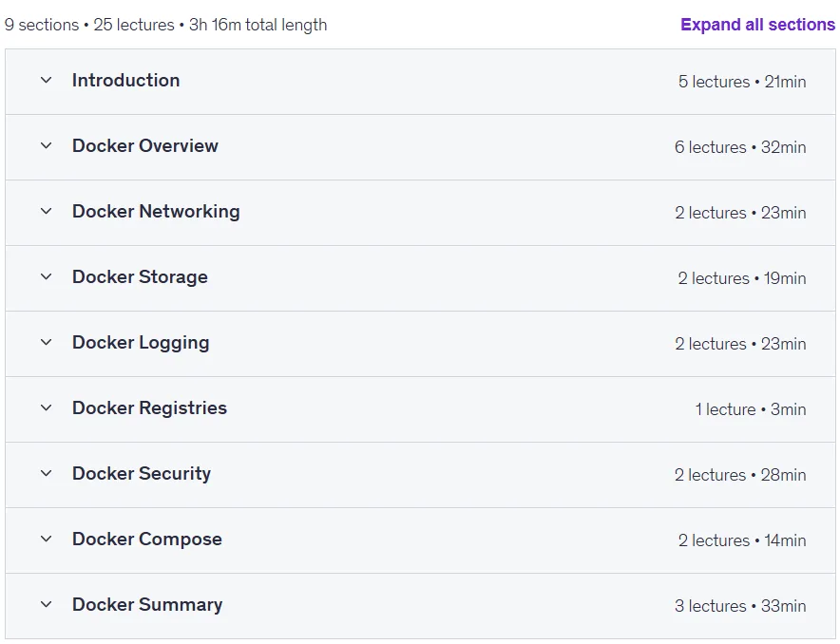
Task: Click the Docker Registries section title
Action: 149,407
